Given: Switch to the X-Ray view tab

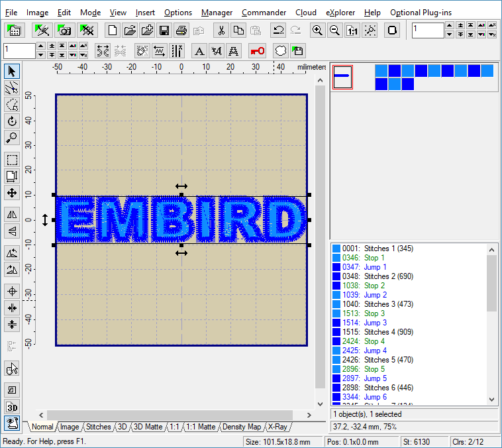Looking at the screenshot, I should [277, 427].
